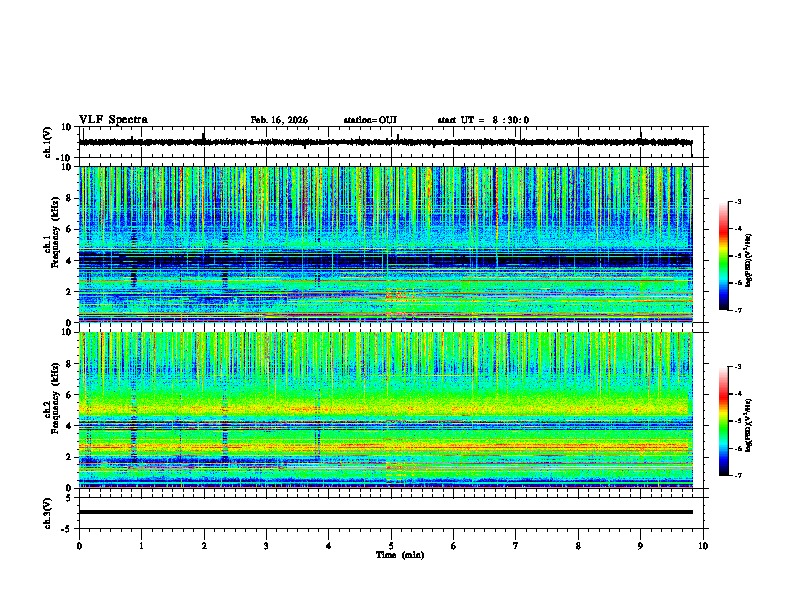Click the ch.1 voltage waveform trace
Image resolution: width=792 pixels, height=612 pixels.
pyautogui.click(x=385, y=142)
